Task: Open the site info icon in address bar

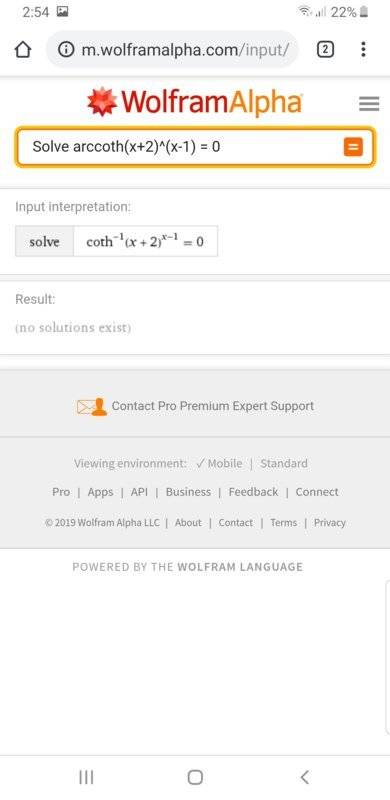Action: tap(65, 49)
